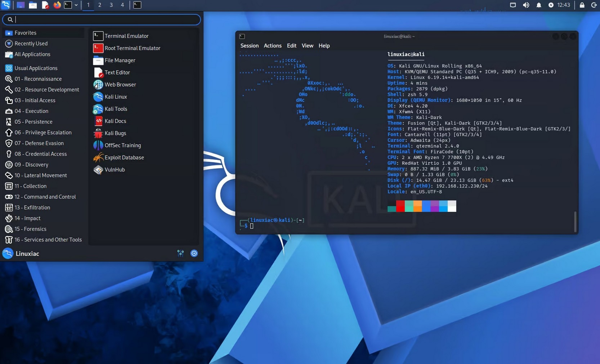600x364 pixels.
Task: Open the 12 - Command and Control category
Action: click(44, 197)
